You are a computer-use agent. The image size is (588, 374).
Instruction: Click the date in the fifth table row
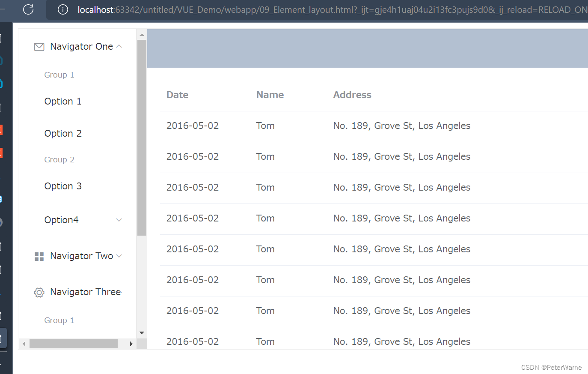[193, 249]
